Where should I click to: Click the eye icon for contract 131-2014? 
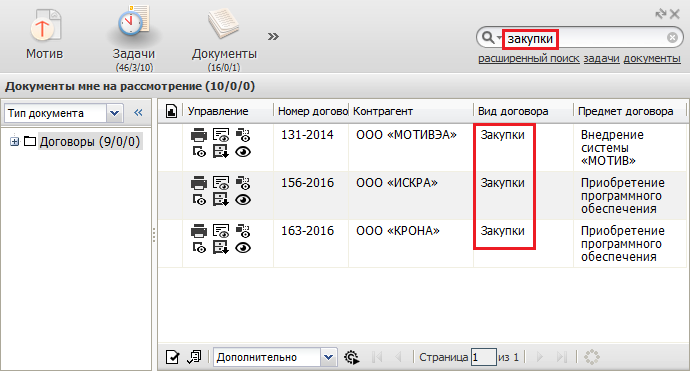(243, 152)
